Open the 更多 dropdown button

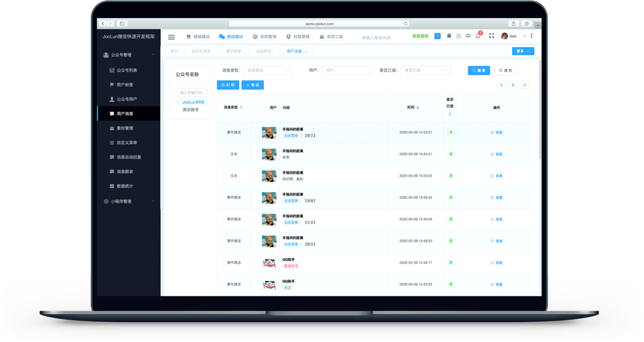pos(523,52)
